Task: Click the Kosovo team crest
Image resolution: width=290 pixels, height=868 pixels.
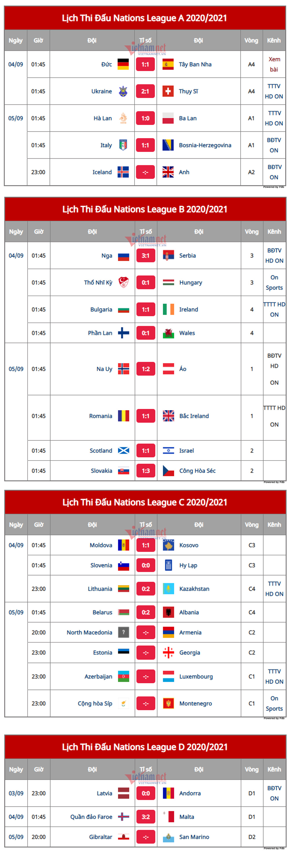Action: pyautogui.click(x=168, y=545)
